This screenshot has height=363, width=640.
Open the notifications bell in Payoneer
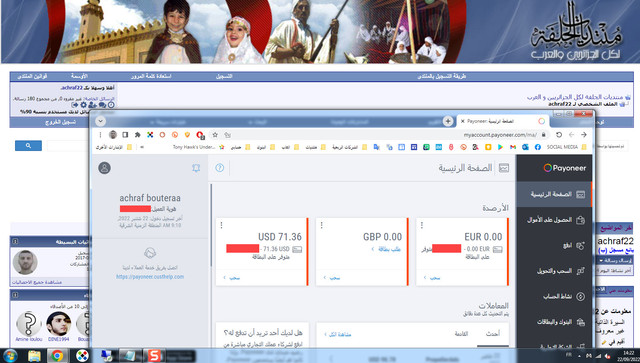pos(196,168)
